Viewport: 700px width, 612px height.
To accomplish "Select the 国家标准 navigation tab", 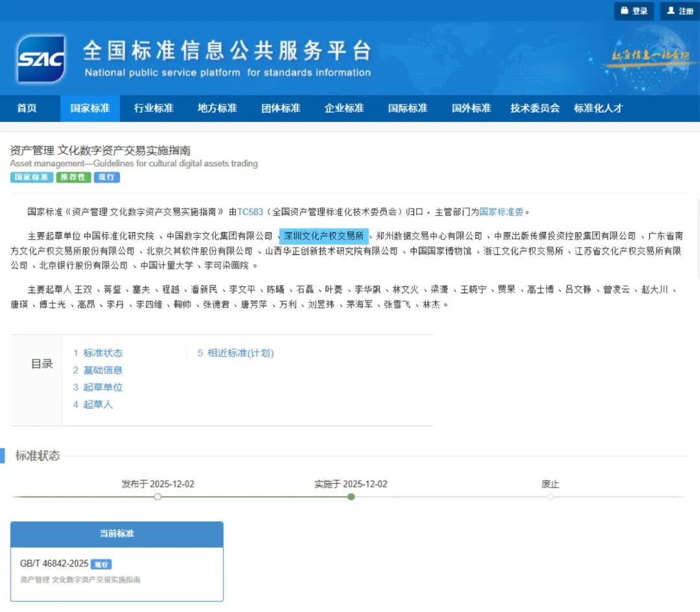I will (x=90, y=108).
